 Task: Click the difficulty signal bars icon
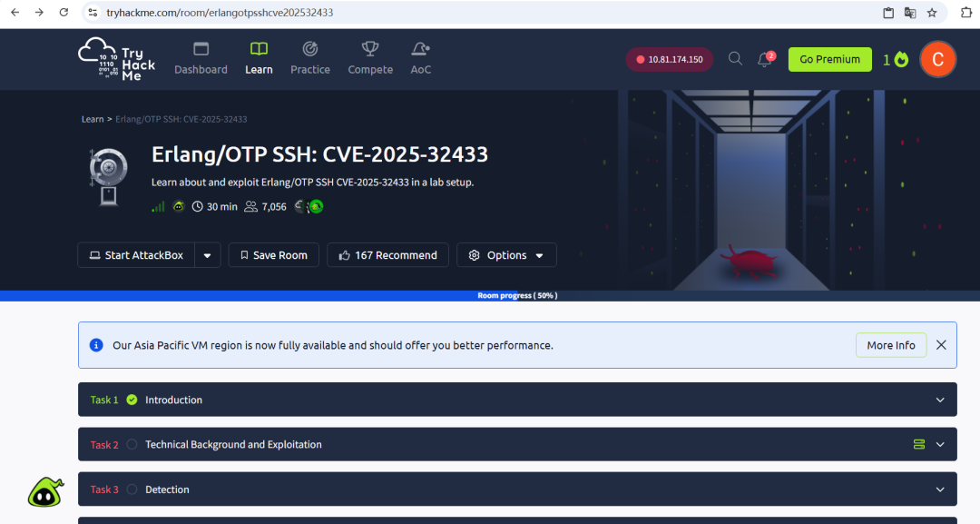[x=158, y=206]
